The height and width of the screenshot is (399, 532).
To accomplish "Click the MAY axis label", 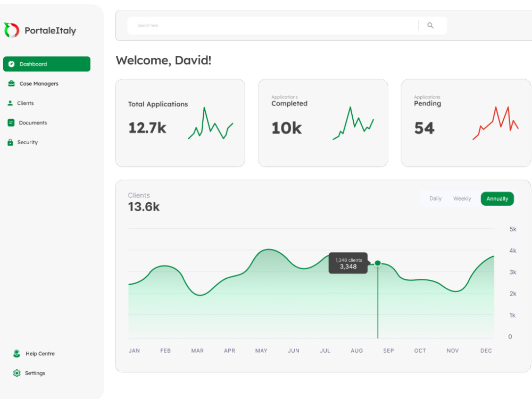I will [x=261, y=351].
